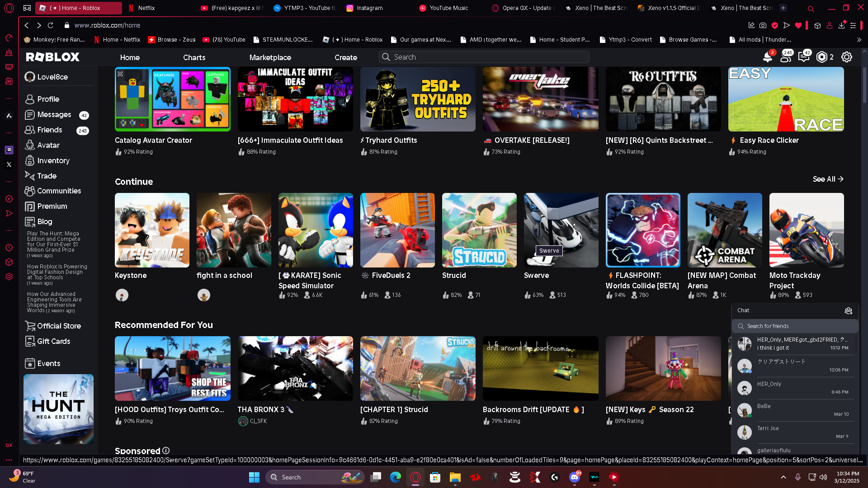
Task: Open File Explorer from taskbar
Action: (x=455, y=477)
